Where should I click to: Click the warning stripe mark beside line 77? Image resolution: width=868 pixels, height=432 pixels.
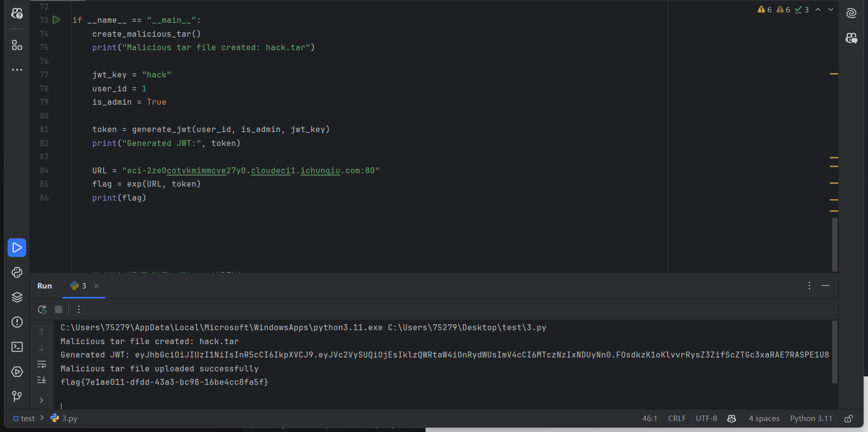[834, 74]
